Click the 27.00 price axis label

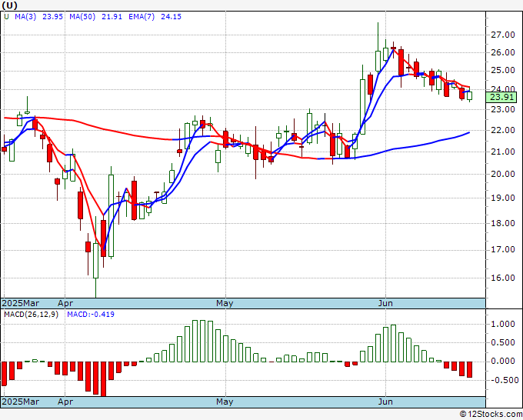coord(502,35)
